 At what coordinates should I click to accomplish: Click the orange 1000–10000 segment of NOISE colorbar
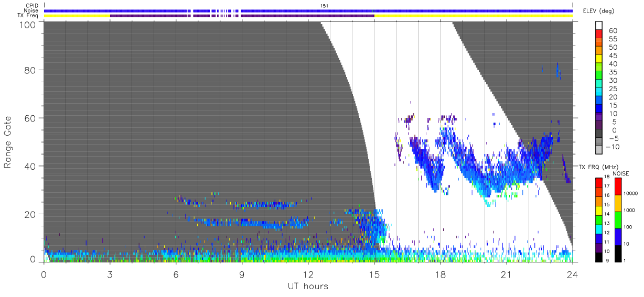pyautogui.click(x=618, y=203)
